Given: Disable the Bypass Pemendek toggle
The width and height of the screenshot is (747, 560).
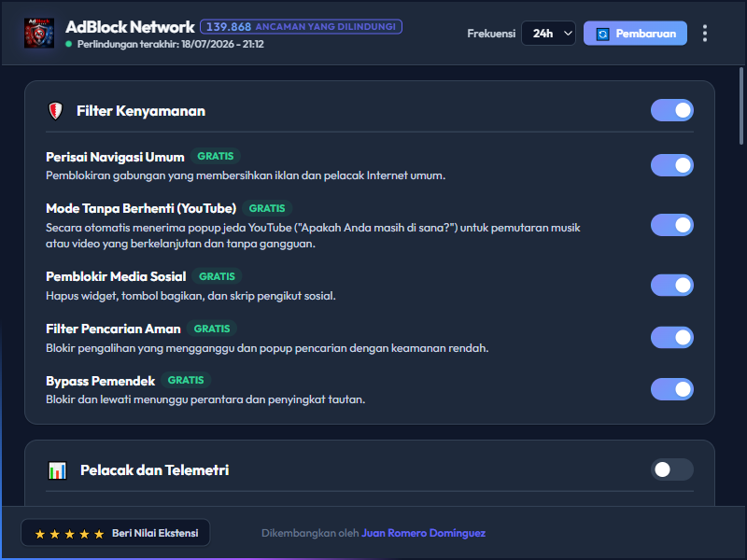Looking at the screenshot, I should (x=671, y=389).
